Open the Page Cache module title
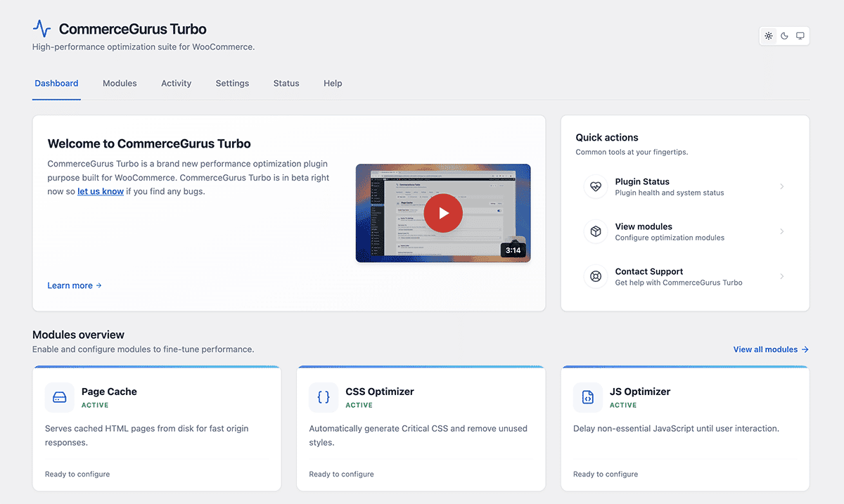The height and width of the screenshot is (504, 844). pos(109,392)
